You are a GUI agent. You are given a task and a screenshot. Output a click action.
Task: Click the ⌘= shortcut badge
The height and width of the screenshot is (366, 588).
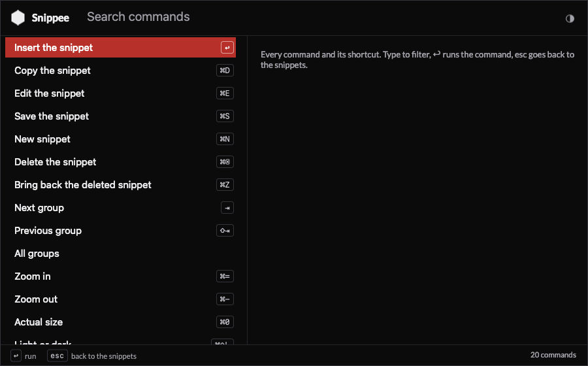tap(225, 276)
